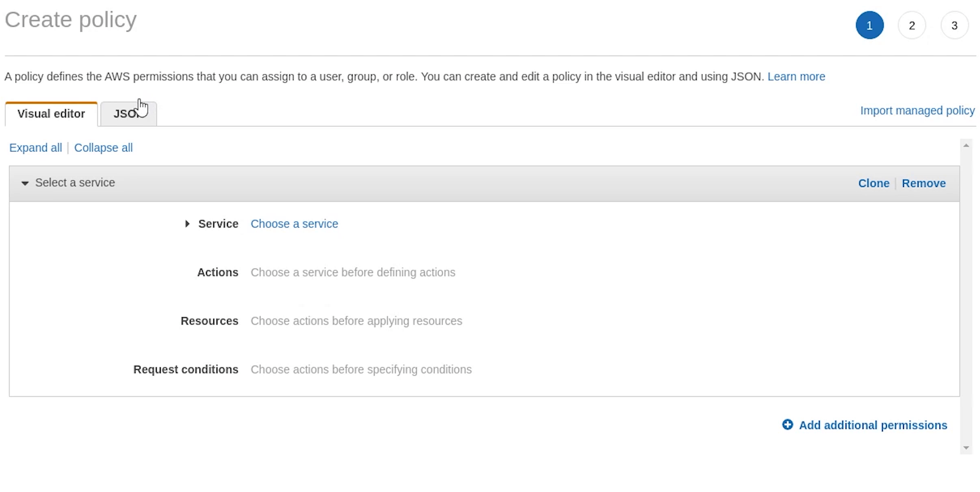Click the scrollbar down arrow
The image size is (980, 492).
[x=966, y=448]
